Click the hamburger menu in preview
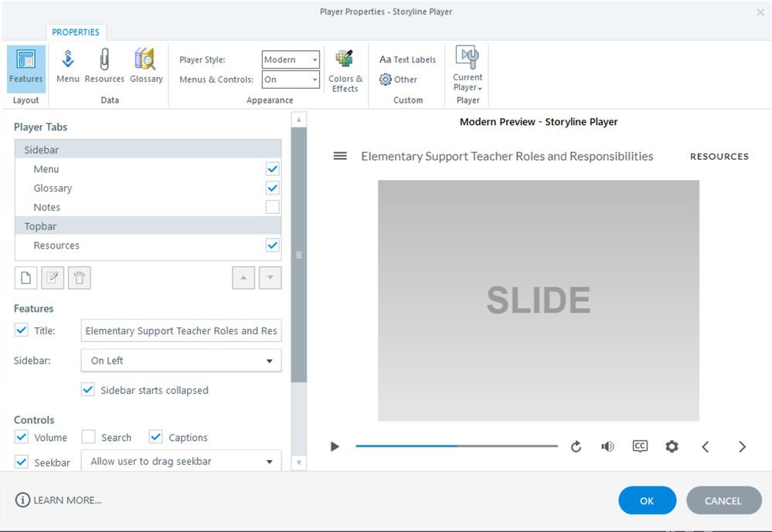 click(340, 156)
